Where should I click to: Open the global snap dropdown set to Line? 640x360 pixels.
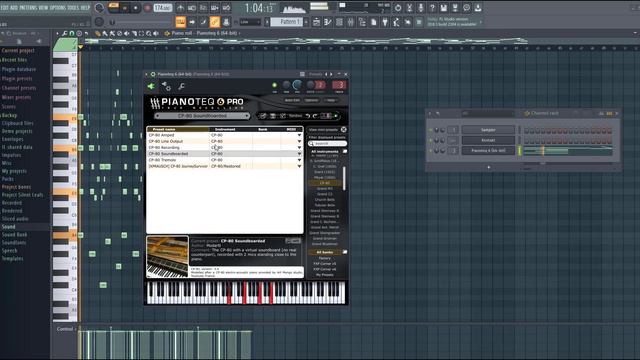[250, 22]
